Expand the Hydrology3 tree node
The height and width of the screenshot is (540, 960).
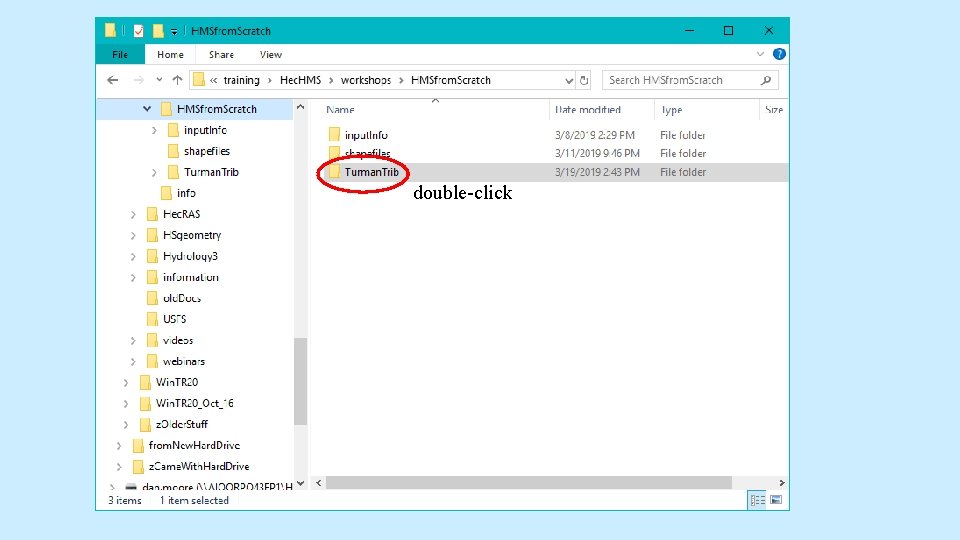(133, 257)
